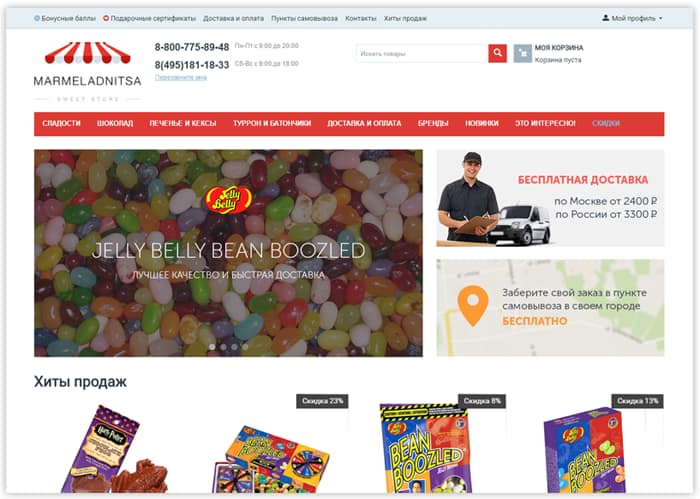
Task: Click the orange map pin icon
Action: coord(473,306)
